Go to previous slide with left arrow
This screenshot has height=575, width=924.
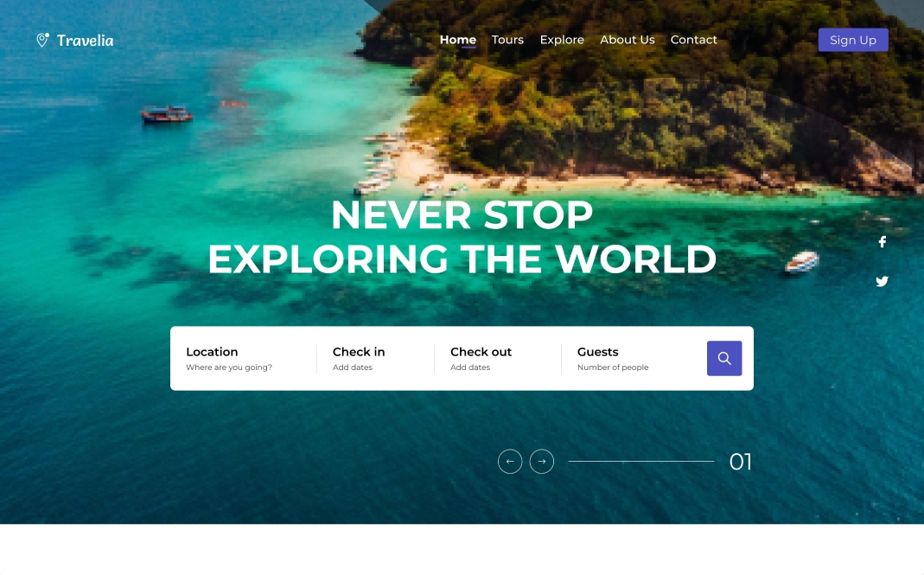510,461
